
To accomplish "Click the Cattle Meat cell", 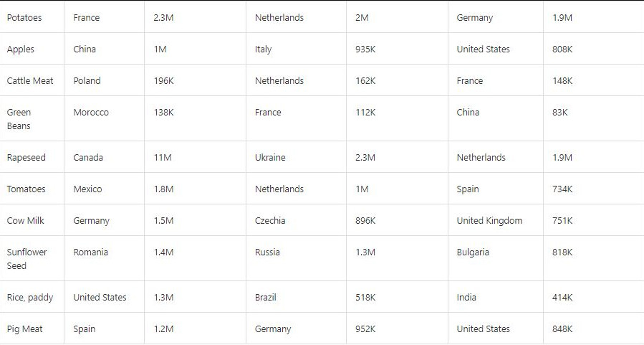I will click(30, 81).
